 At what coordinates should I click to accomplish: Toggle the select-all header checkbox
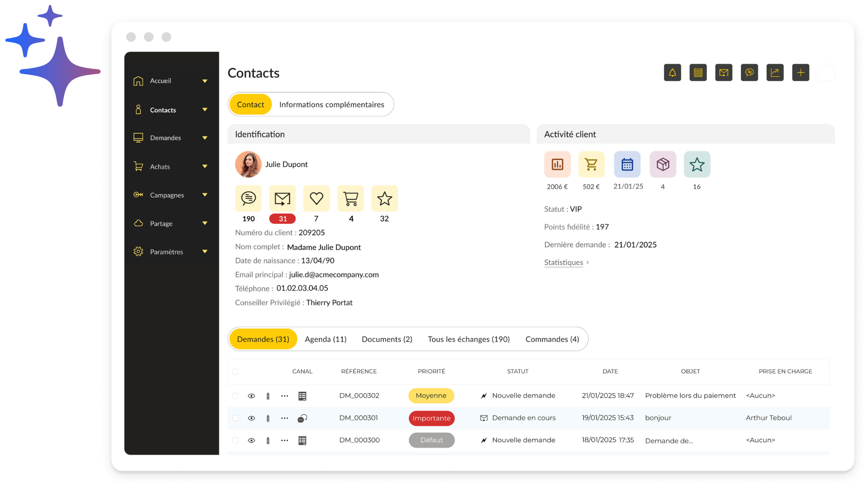coord(236,372)
